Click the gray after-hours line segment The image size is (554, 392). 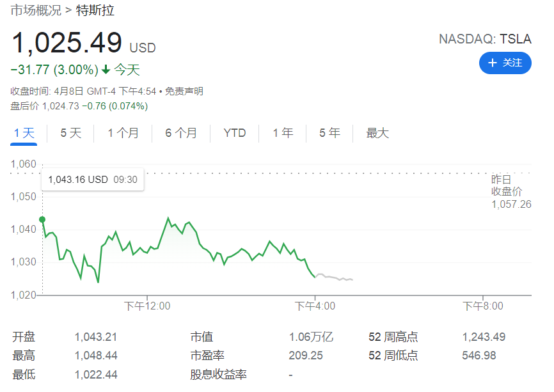tap(336, 278)
